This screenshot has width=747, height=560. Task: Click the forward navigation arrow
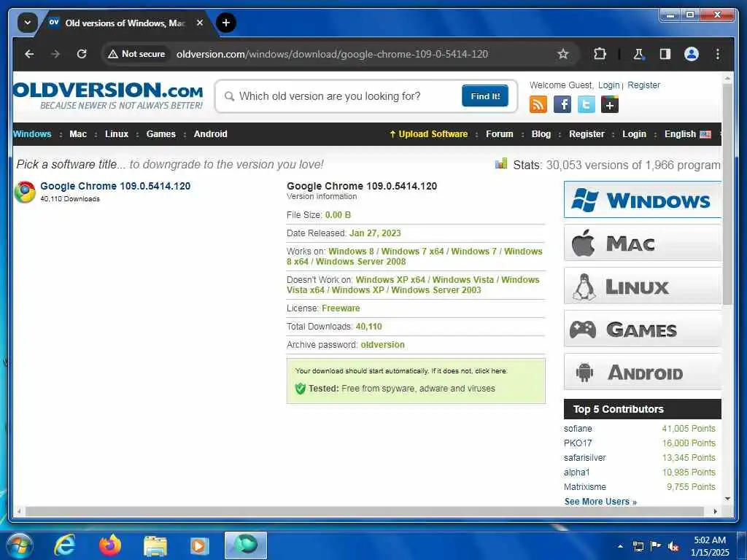point(55,54)
